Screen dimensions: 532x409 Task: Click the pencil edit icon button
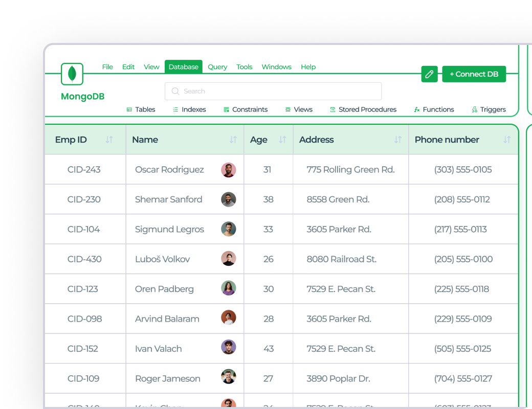429,74
